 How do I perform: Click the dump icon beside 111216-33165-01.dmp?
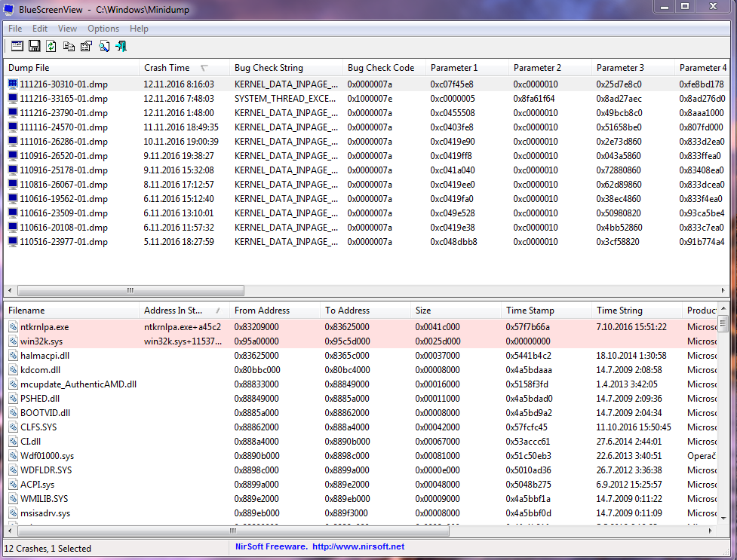click(x=13, y=99)
